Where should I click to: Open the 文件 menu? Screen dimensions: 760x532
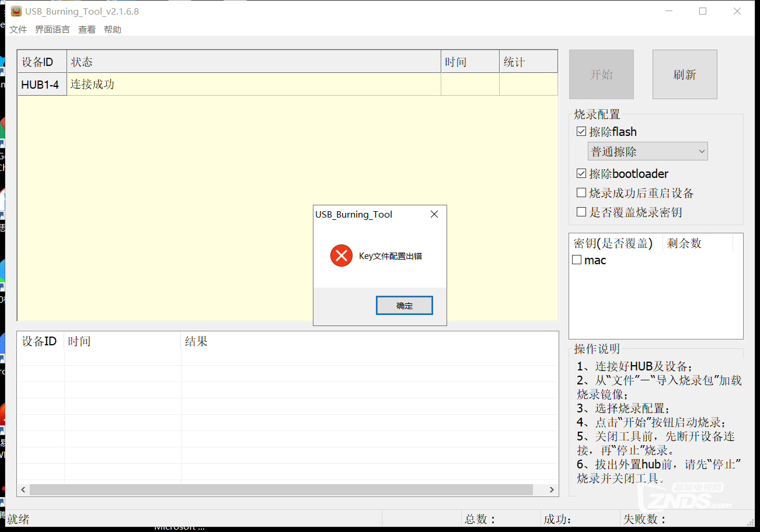(x=18, y=30)
